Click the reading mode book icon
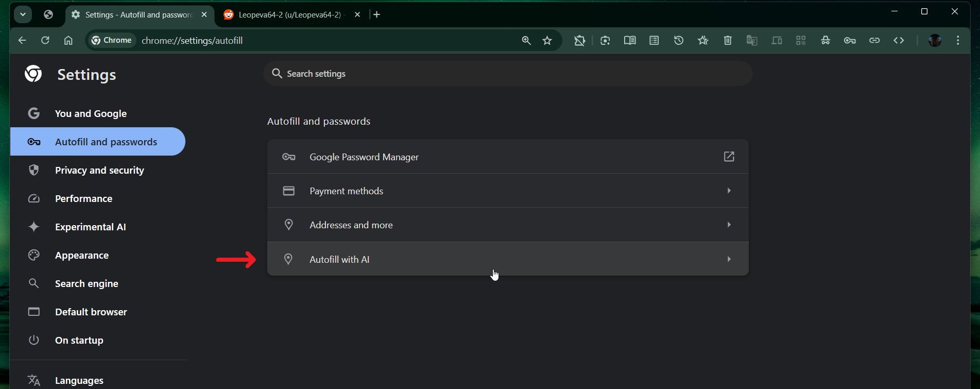This screenshot has width=980, height=389. pos(629,41)
